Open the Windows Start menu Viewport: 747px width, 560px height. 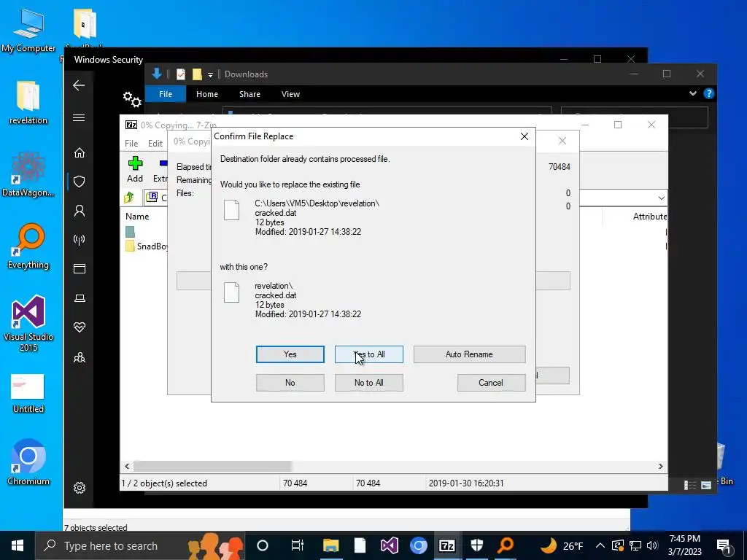18,545
